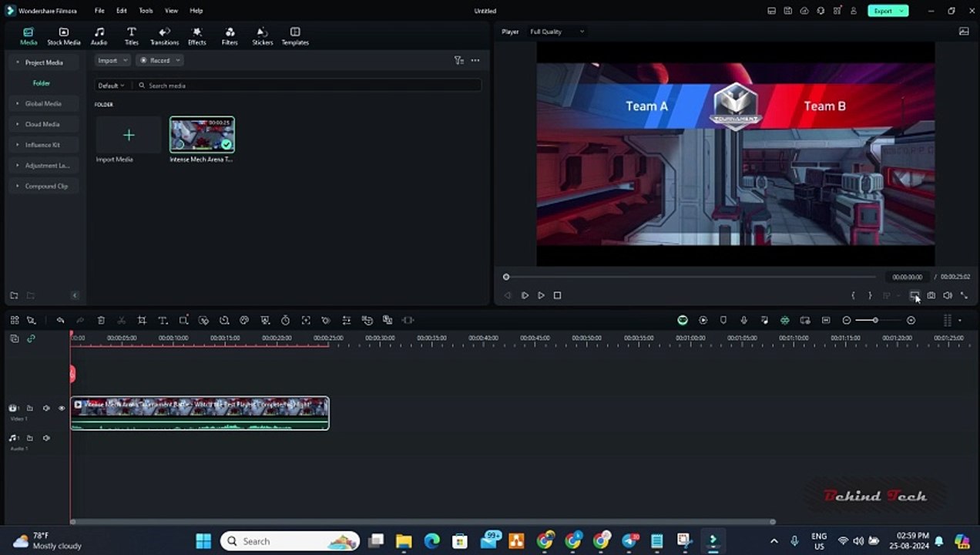Click the add new folder icon
The width and height of the screenshot is (980, 555).
[14, 295]
